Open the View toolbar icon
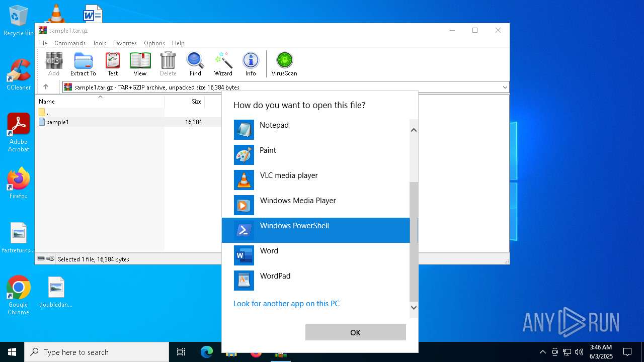 pos(140,64)
